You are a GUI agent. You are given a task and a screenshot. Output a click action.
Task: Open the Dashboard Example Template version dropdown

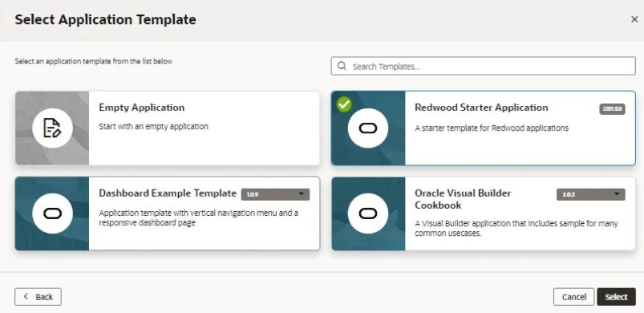tap(275, 194)
